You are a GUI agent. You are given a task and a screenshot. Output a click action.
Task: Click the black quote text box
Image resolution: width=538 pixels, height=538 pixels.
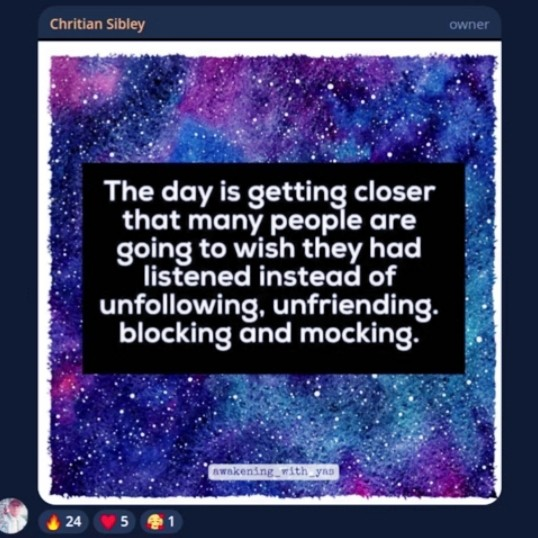coord(273,268)
